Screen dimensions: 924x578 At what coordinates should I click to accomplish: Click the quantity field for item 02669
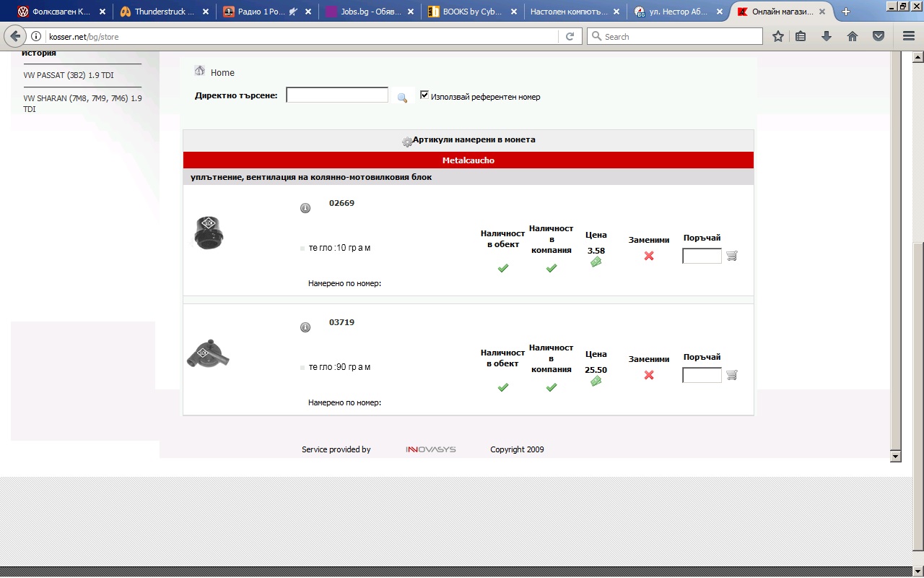coord(702,256)
